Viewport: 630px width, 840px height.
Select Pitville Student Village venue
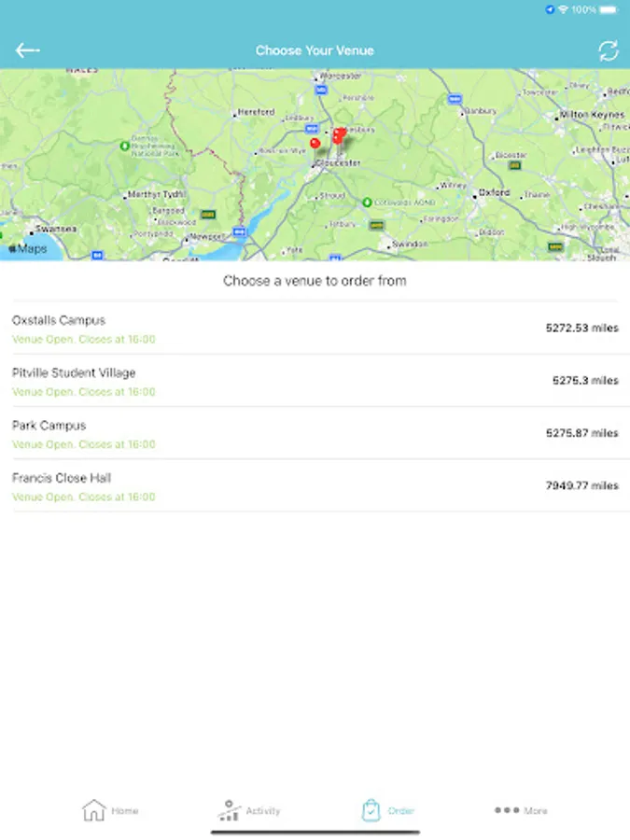315,381
